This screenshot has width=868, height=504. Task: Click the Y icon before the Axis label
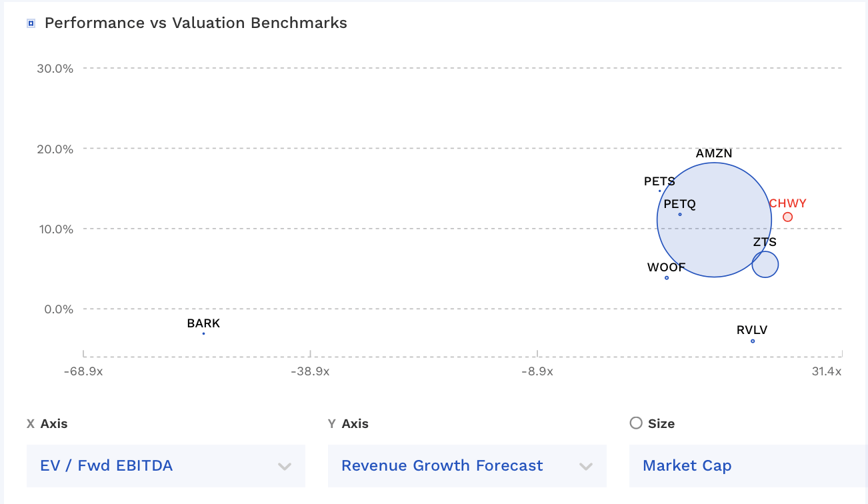(x=331, y=423)
